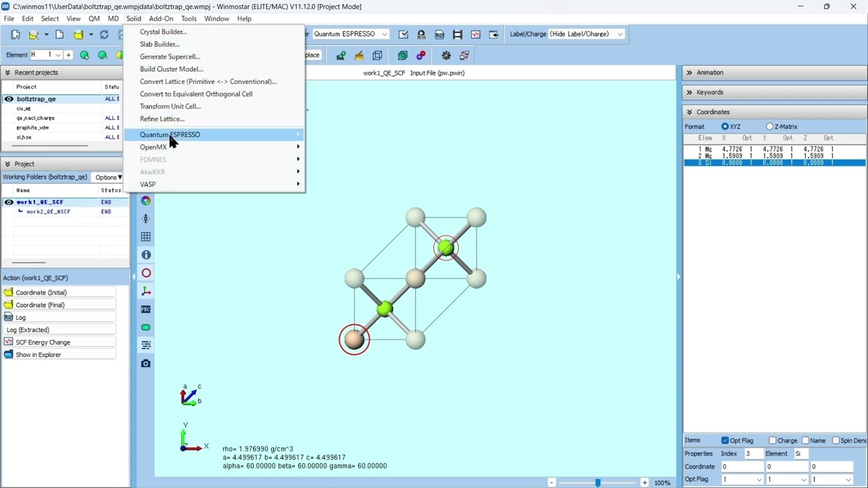Screen dimensions: 868x488
Task: Click the blue info icon in viewer sidebar
Action: [146, 255]
